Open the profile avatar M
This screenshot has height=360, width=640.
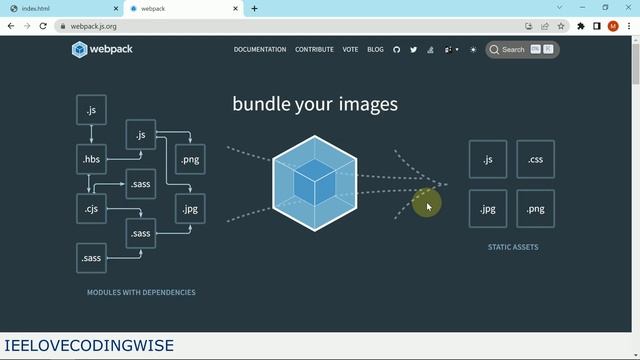pos(613,26)
